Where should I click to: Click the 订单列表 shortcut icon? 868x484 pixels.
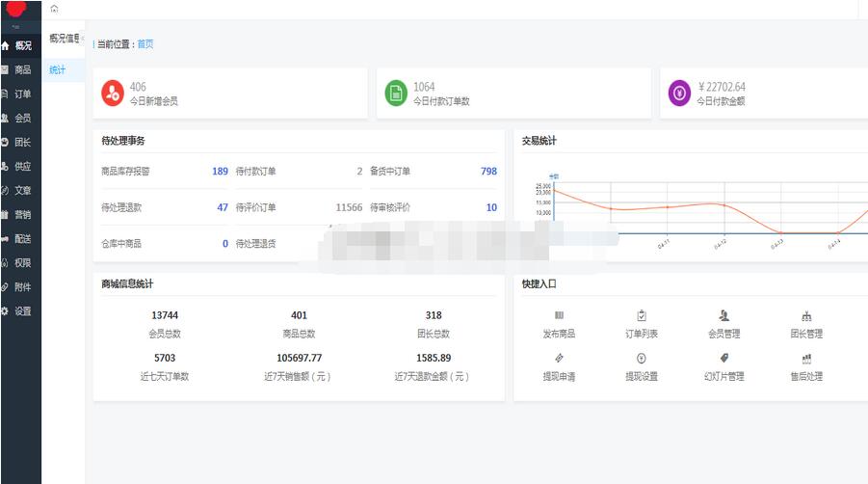coord(642,315)
